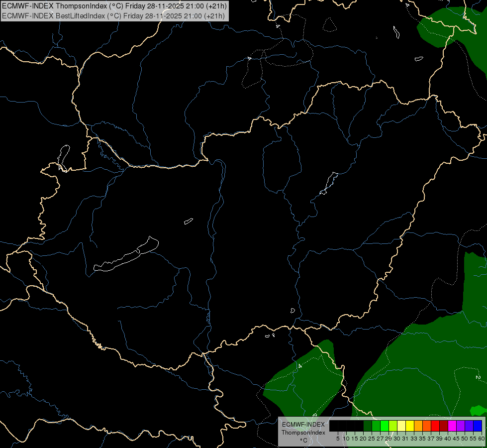Select the purple 45-50 legend swatch

tap(461, 426)
